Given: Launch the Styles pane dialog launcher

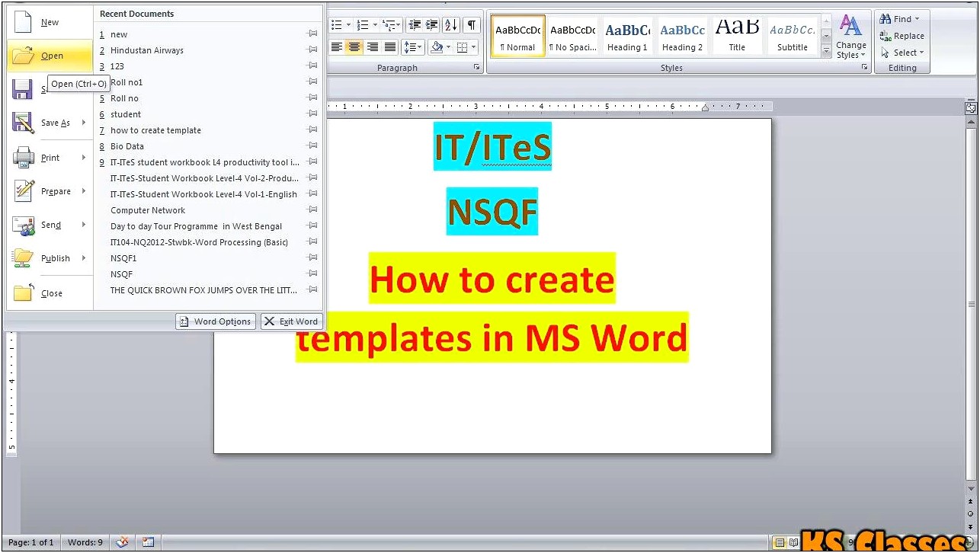Looking at the screenshot, I should (865, 68).
